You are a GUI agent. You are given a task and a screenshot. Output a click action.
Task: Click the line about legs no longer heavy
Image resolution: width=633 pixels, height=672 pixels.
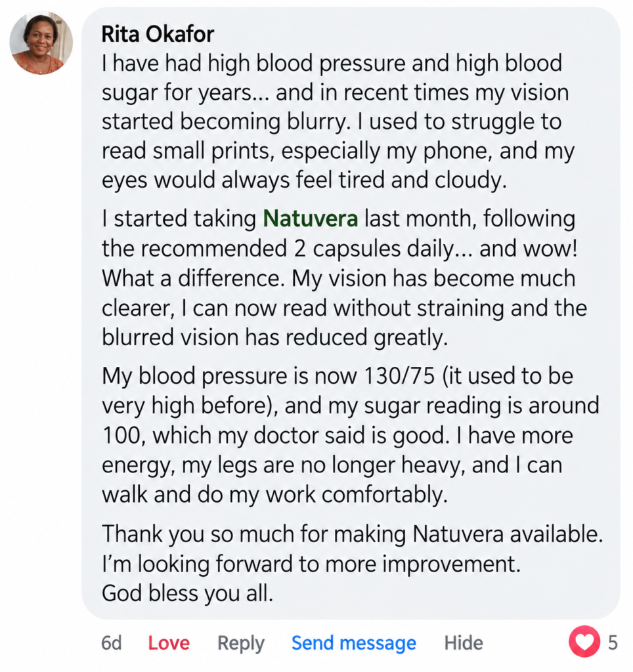(332, 465)
